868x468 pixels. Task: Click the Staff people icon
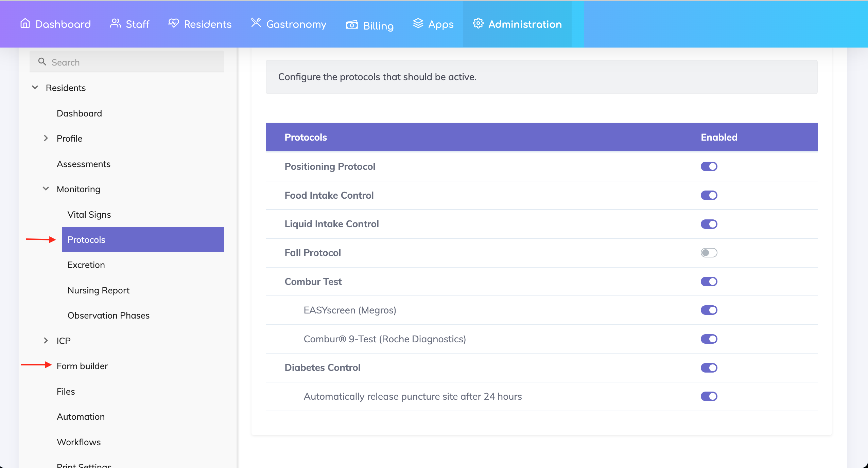click(115, 23)
